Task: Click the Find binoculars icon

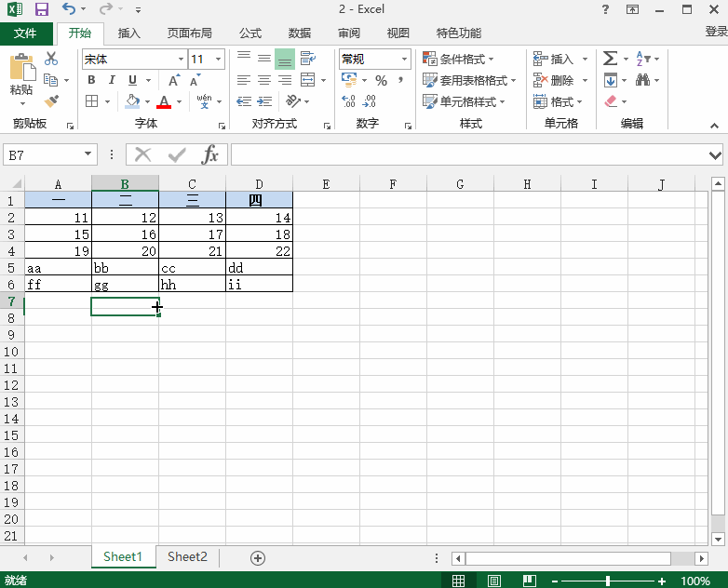Action: click(642, 80)
